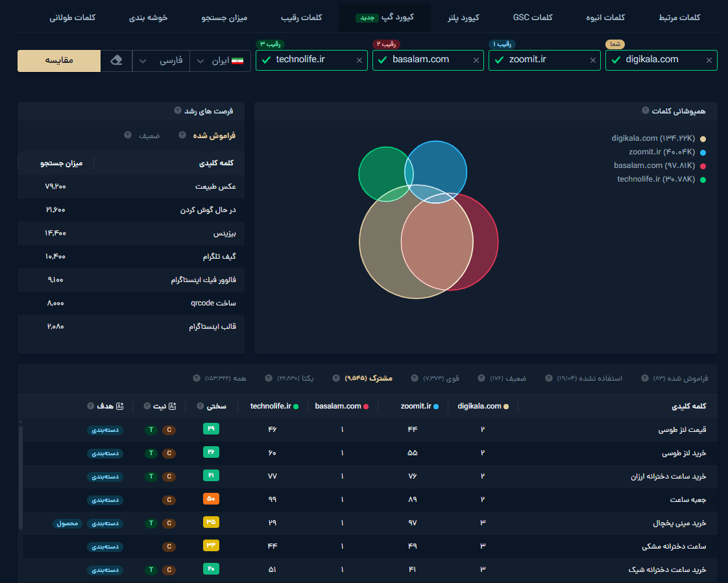Select ضعیف tab in growth opportunities
This screenshot has width=728, height=583.
point(149,136)
